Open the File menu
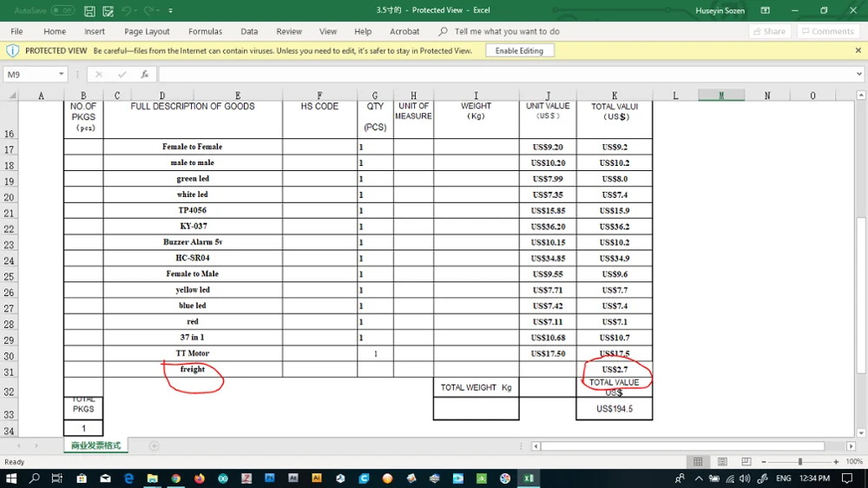868x488 pixels. [x=16, y=31]
